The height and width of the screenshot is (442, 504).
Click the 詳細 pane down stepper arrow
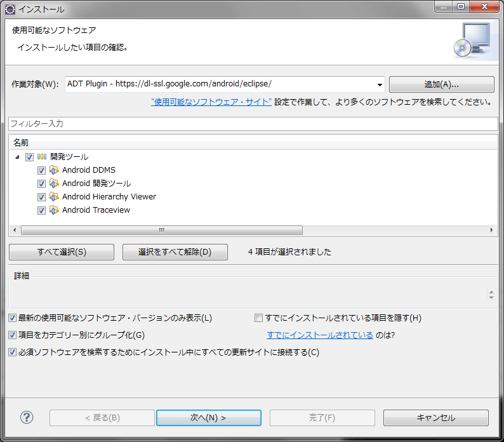click(x=491, y=297)
